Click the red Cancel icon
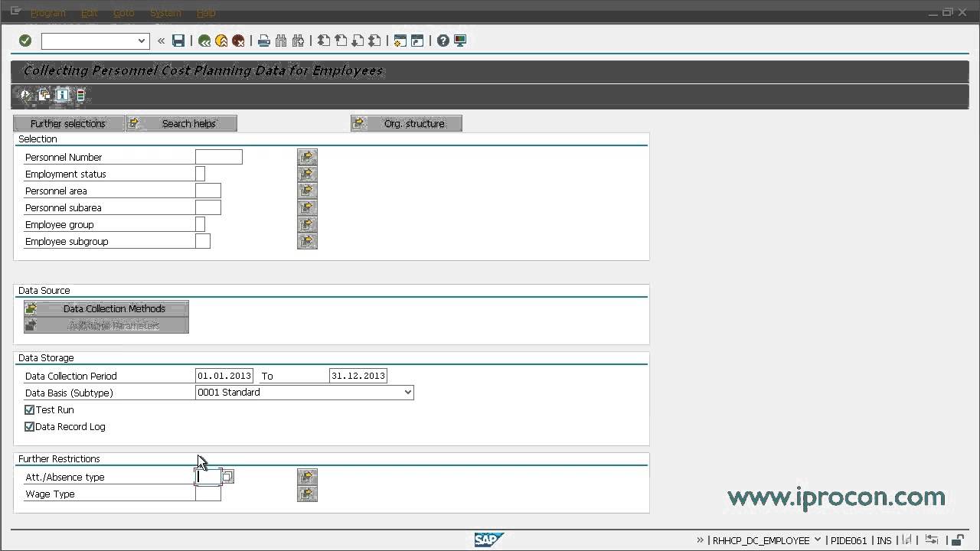Screen dimensions: 980x551 coord(238,41)
